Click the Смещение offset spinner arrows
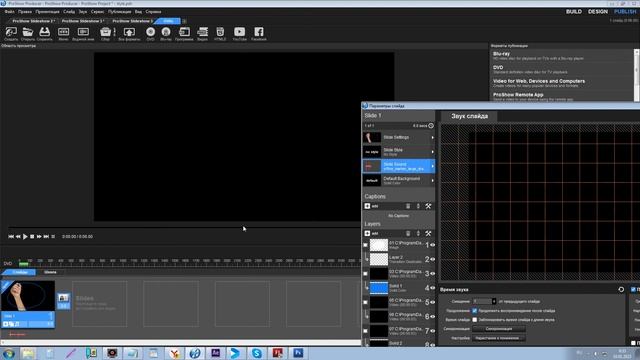The width and height of the screenshot is (640, 360). click(x=494, y=301)
